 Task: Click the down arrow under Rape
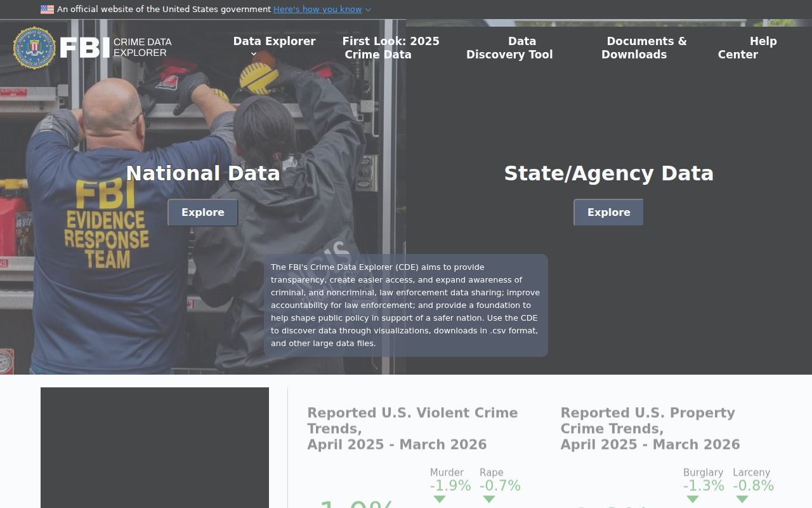coord(488,500)
